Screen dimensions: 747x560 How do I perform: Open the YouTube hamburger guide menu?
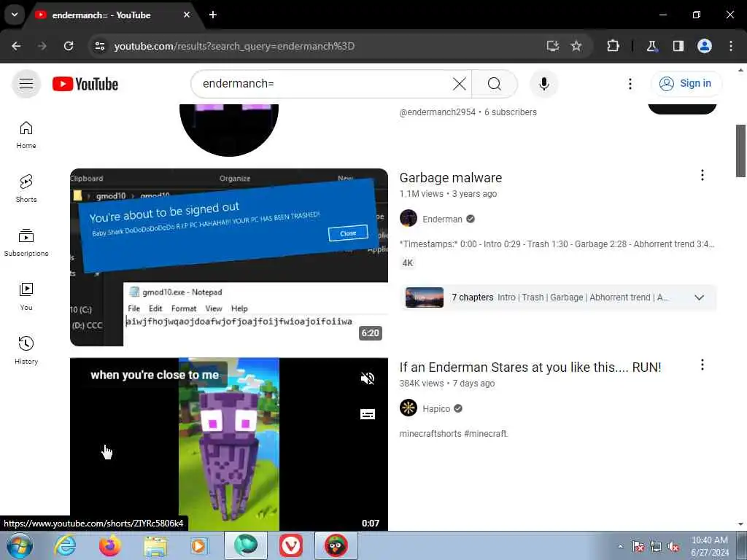click(x=26, y=85)
